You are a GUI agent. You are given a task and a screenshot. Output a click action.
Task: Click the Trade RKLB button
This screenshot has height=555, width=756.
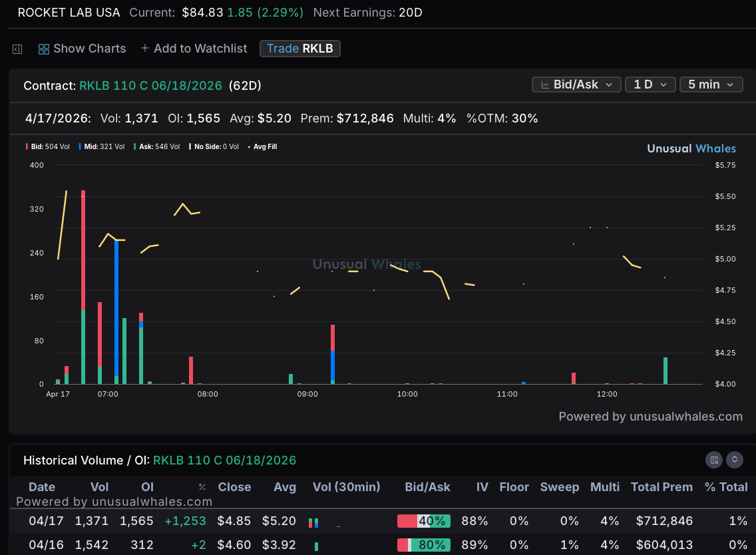(x=300, y=49)
